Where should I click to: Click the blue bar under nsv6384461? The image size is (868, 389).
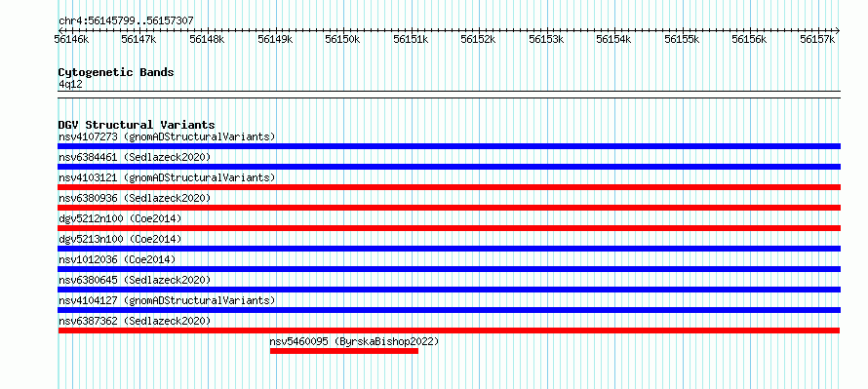point(449,167)
